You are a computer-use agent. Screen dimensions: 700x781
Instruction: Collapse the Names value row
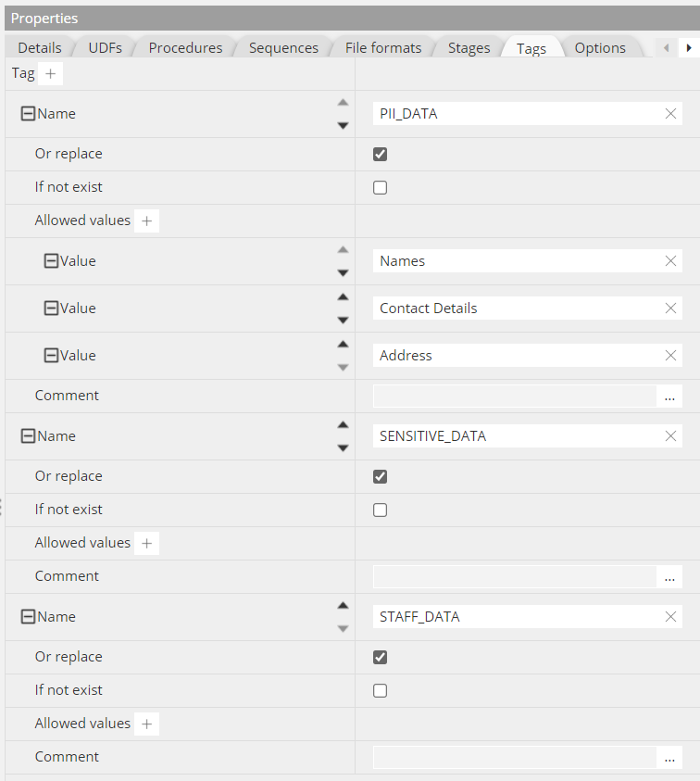[x=52, y=261]
